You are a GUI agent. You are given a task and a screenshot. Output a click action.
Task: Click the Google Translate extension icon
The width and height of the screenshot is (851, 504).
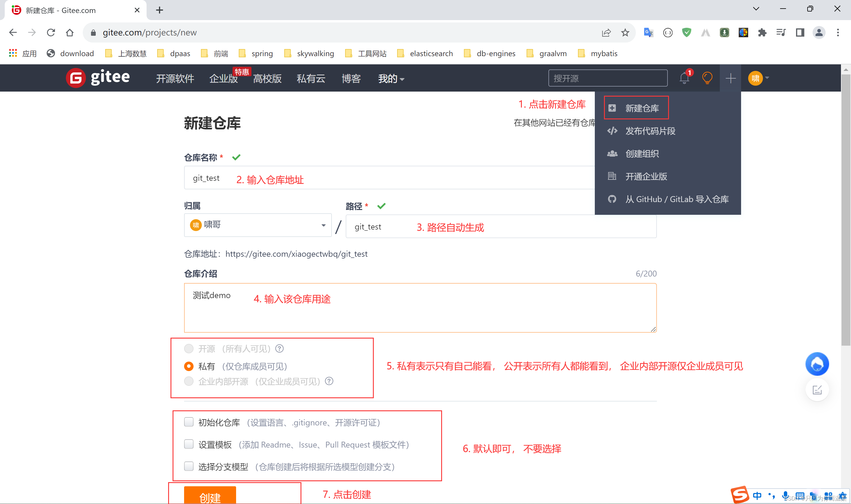click(648, 32)
